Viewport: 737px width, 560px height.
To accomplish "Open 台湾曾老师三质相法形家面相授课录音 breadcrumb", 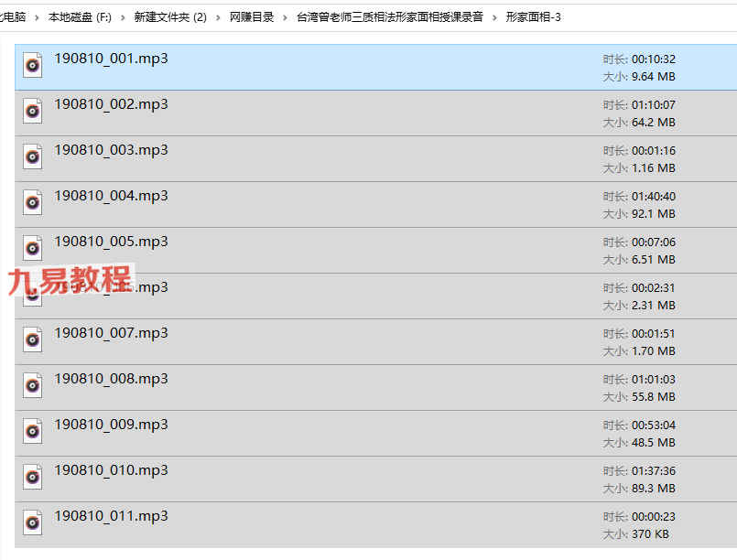I will [x=390, y=17].
